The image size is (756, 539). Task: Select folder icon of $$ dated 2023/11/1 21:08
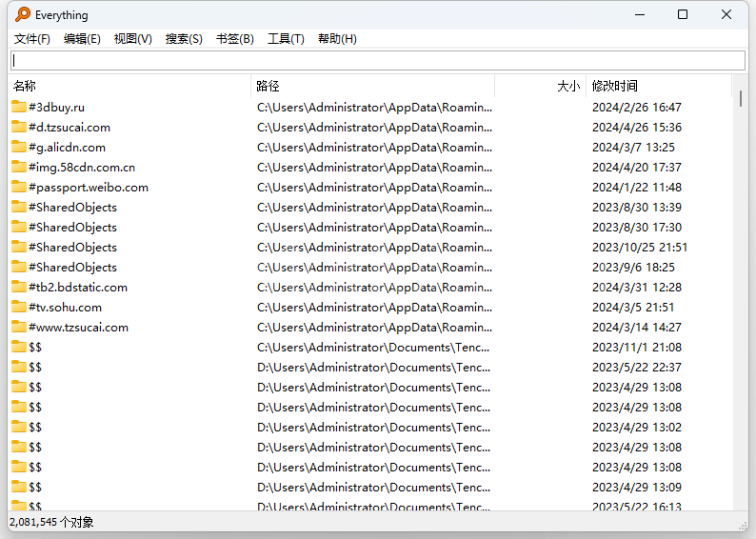(x=19, y=347)
